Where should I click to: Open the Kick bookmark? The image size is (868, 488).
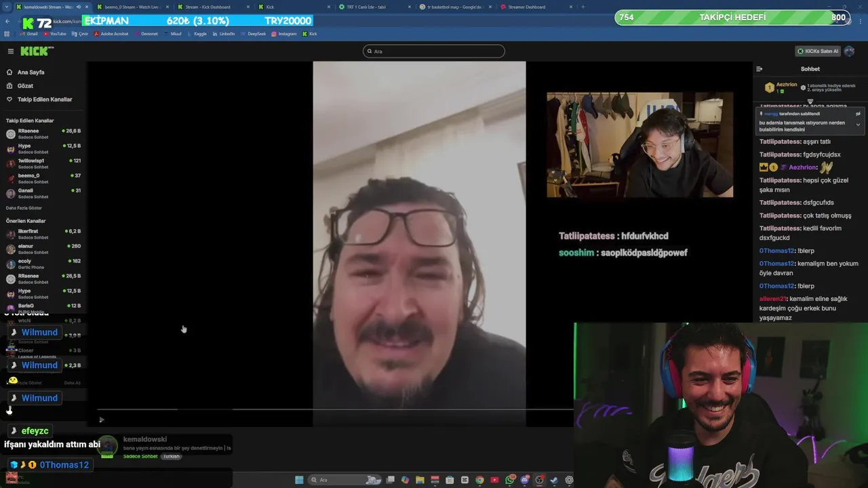309,34
